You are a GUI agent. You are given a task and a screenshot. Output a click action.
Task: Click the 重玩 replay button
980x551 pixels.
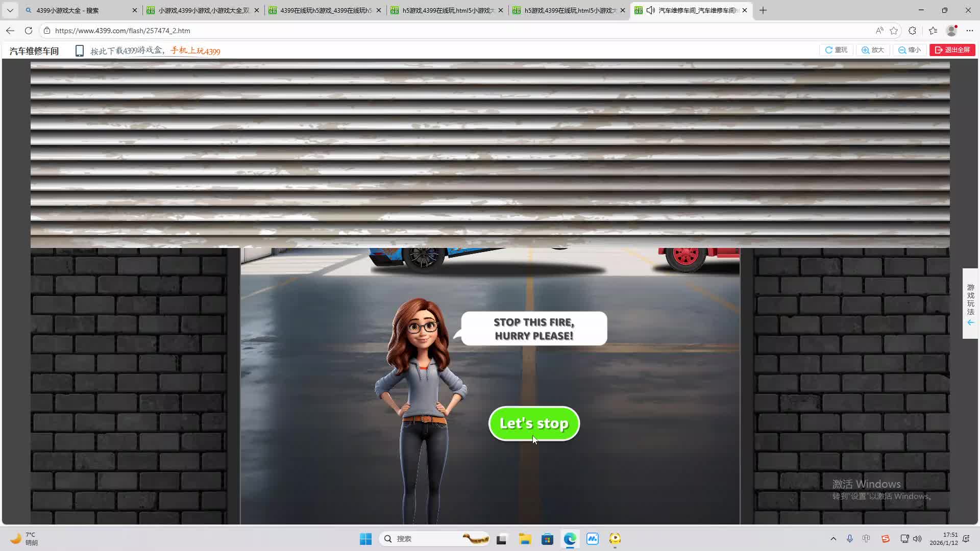pyautogui.click(x=836, y=50)
